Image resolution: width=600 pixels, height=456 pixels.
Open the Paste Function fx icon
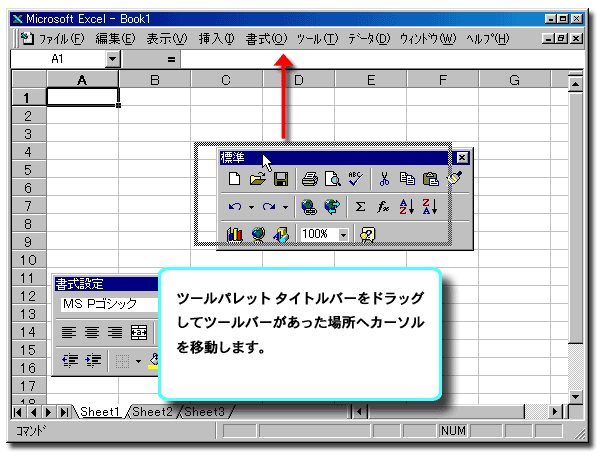click(383, 207)
